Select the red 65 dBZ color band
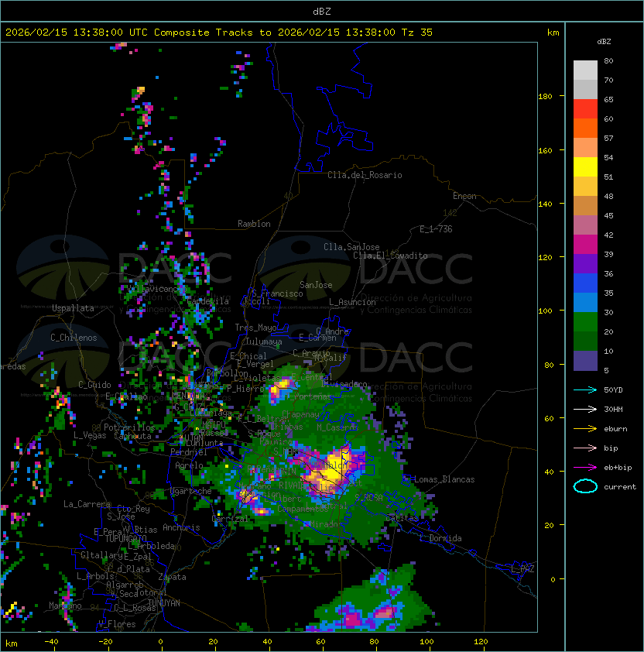 click(585, 109)
